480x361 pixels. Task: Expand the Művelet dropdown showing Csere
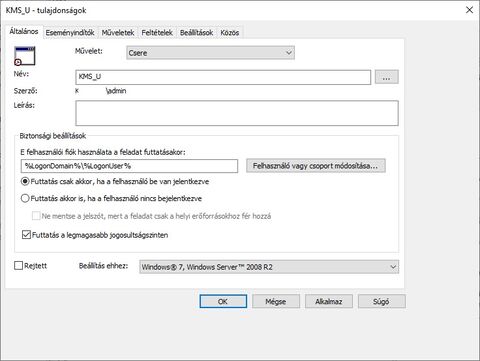point(210,53)
